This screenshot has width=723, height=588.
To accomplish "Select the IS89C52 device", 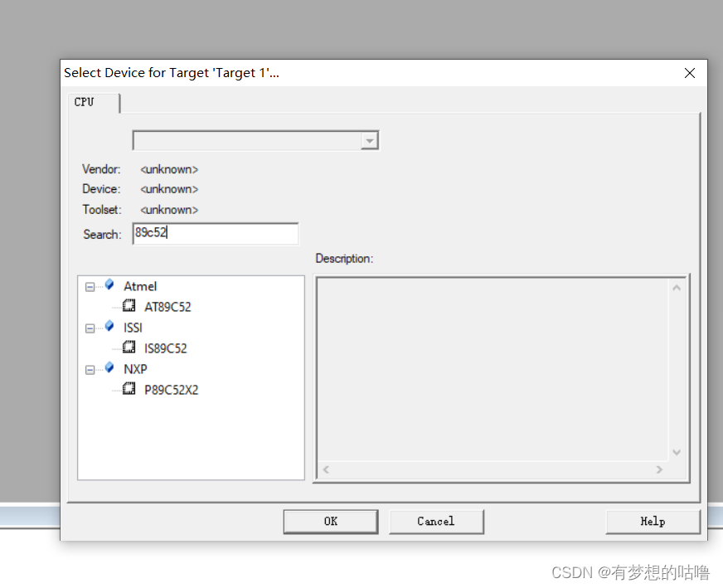I will [166, 348].
